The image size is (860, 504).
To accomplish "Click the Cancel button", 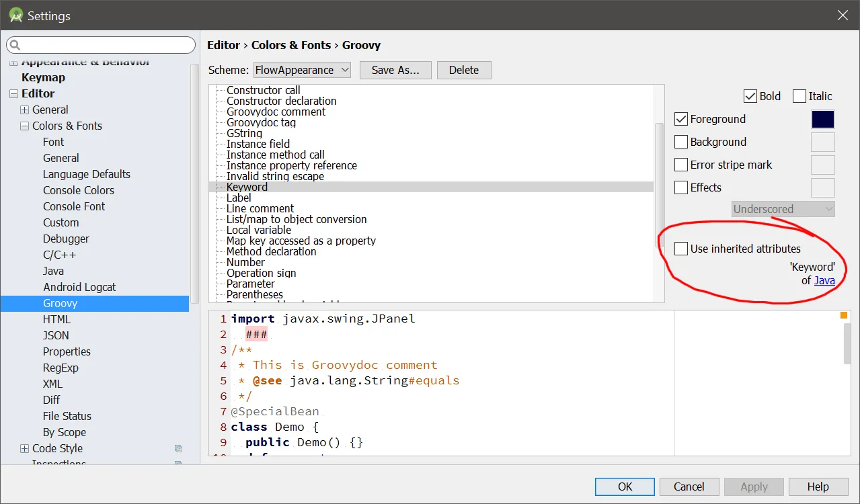I will click(x=689, y=487).
